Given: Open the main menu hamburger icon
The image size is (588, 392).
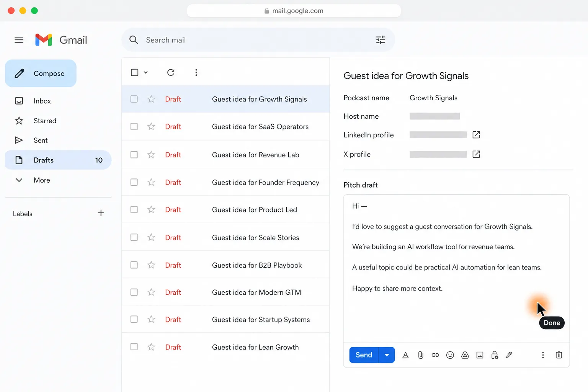Looking at the screenshot, I should coord(19,40).
